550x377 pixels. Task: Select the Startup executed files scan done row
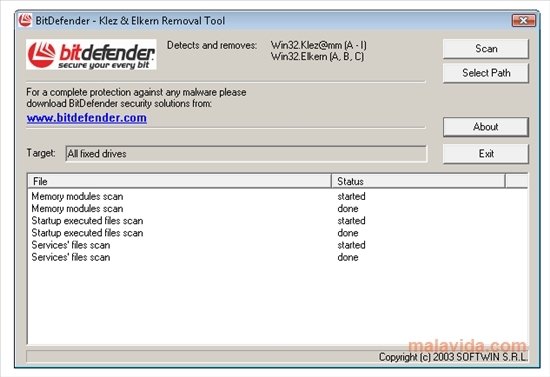277,233
